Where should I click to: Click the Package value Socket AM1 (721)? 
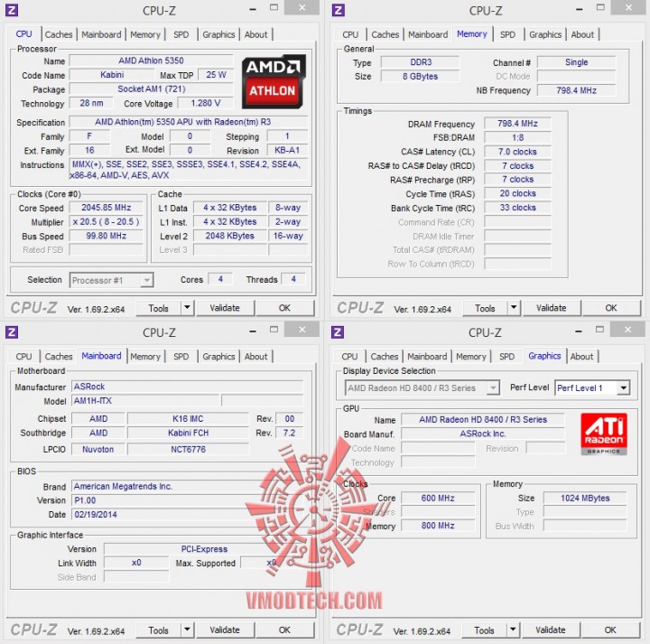tap(151, 89)
